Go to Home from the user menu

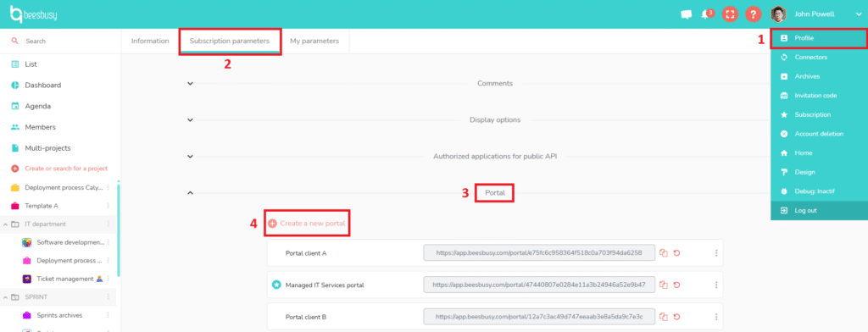819,152
